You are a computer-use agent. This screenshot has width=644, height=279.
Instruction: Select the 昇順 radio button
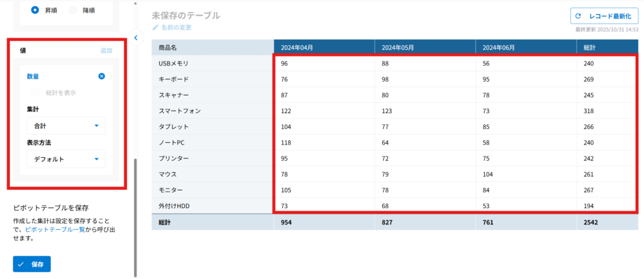coord(35,10)
